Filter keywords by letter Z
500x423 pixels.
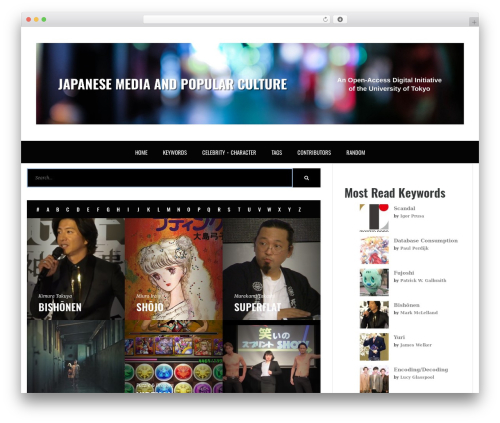tap(300, 210)
